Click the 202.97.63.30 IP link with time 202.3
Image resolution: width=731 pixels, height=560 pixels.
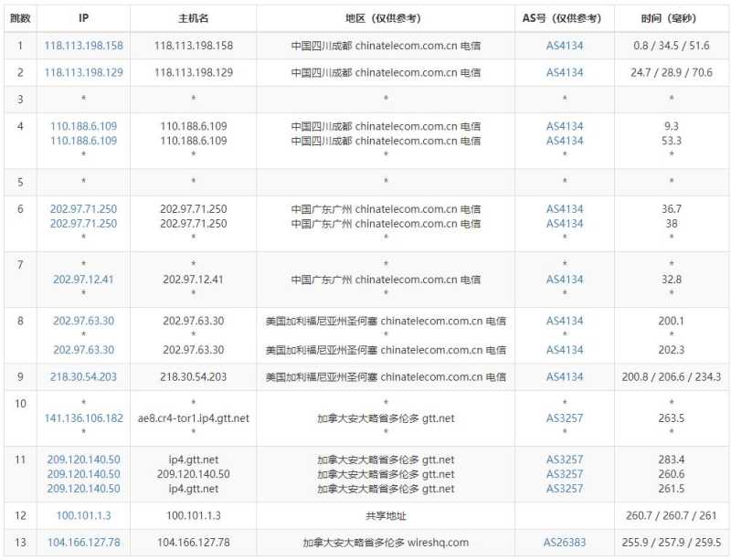(x=83, y=350)
